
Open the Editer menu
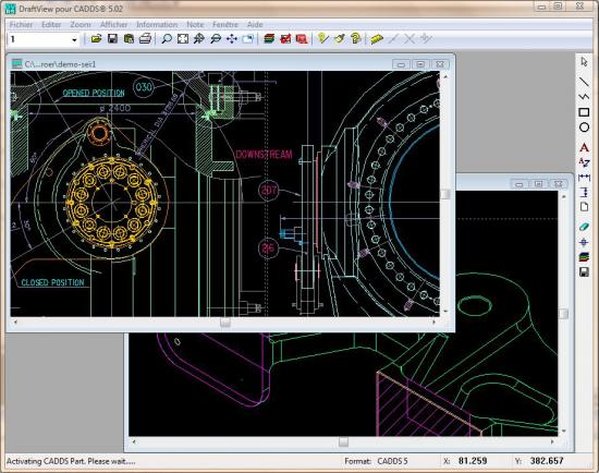[x=51, y=24]
